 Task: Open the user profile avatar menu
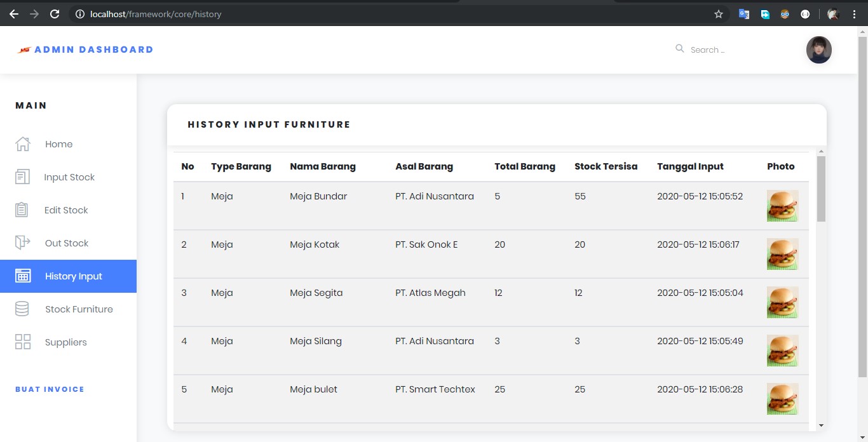click(x=818, y=50)
